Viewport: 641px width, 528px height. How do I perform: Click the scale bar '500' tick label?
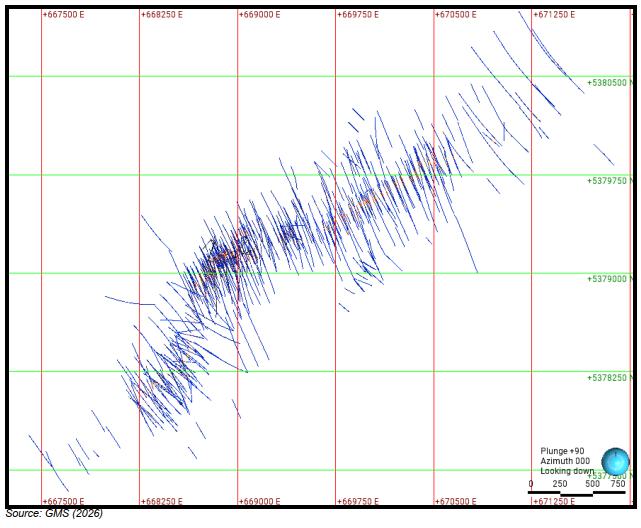click(592, 484)
